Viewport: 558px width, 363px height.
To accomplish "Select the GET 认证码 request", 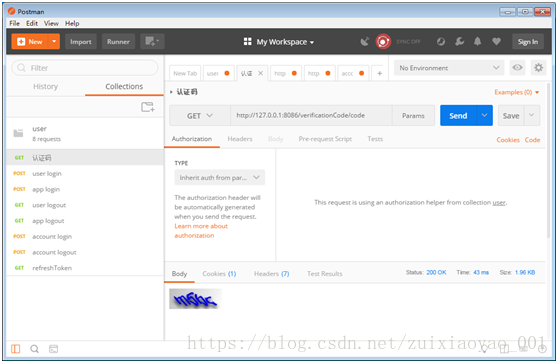I will 85,157.
